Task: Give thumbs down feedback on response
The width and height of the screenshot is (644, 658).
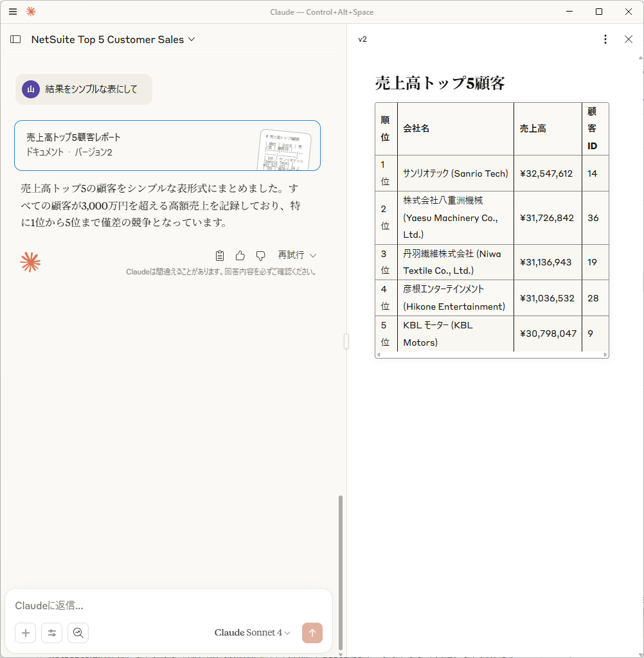Action: pos(261,255)
